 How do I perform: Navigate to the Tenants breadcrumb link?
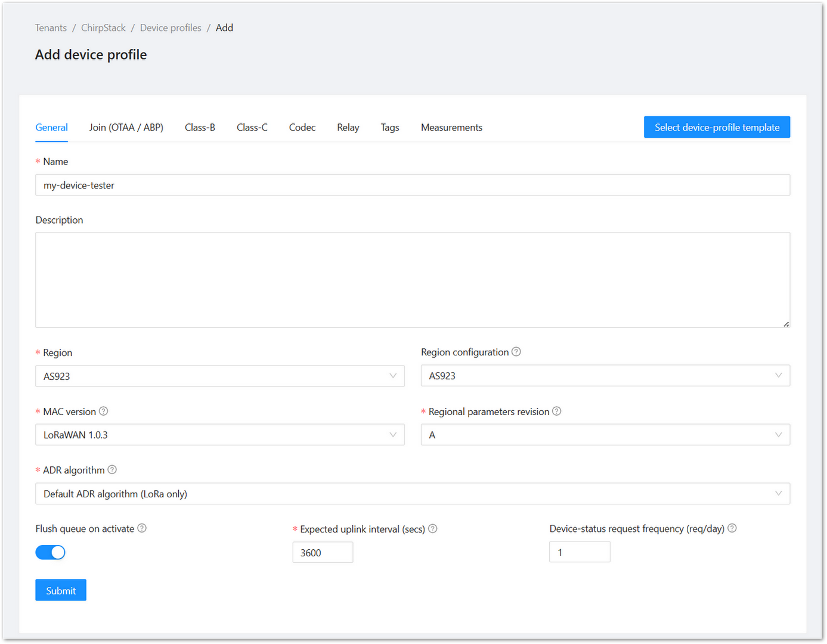click(x=51, y=27)
